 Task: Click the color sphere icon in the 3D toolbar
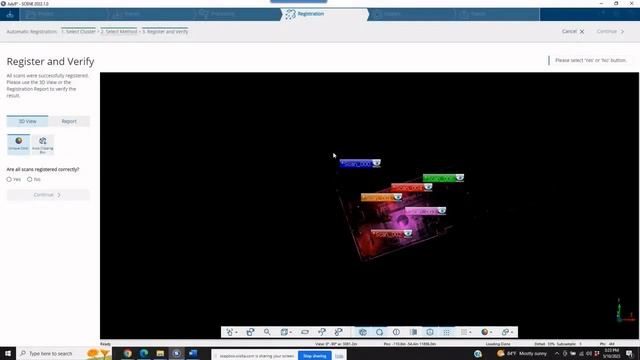(484, 332)
